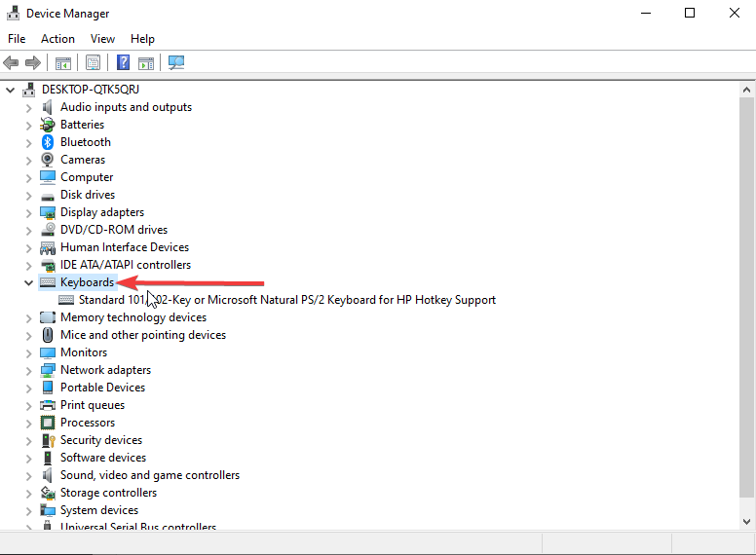Click the Cameras webcam icon
Image resolution: width=756 pixels, height=555 pixels.
[47, 160]
